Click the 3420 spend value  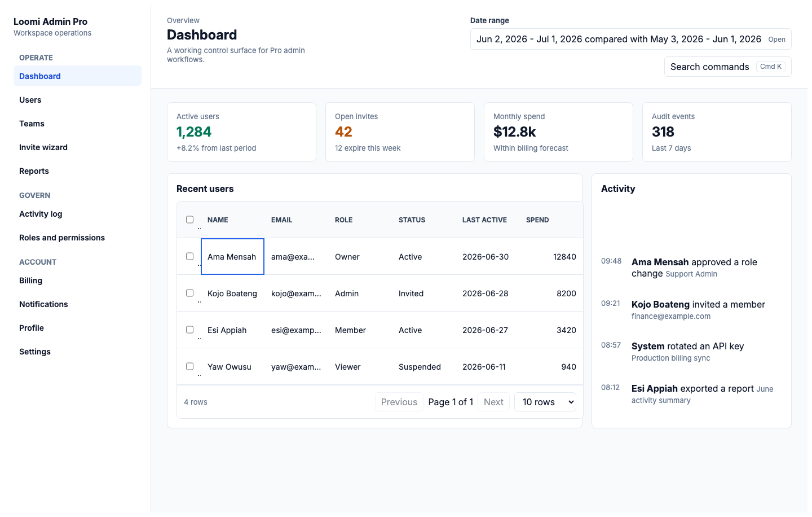coord(566,330)
